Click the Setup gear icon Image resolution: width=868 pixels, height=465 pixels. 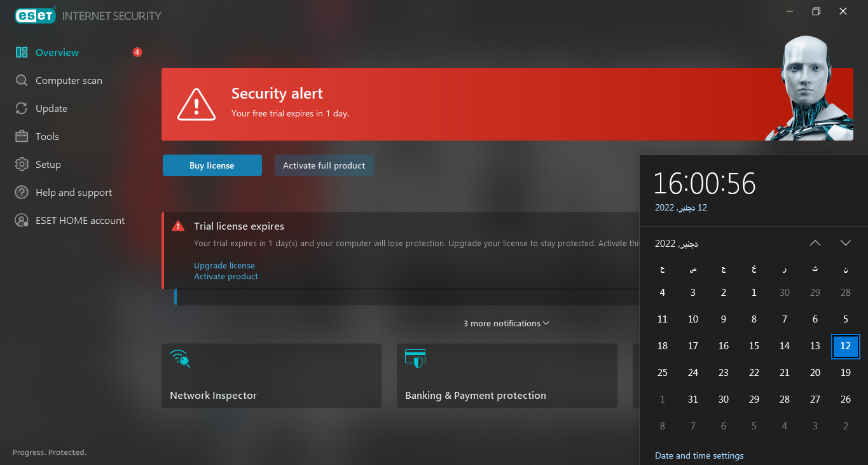coord(22,165)
